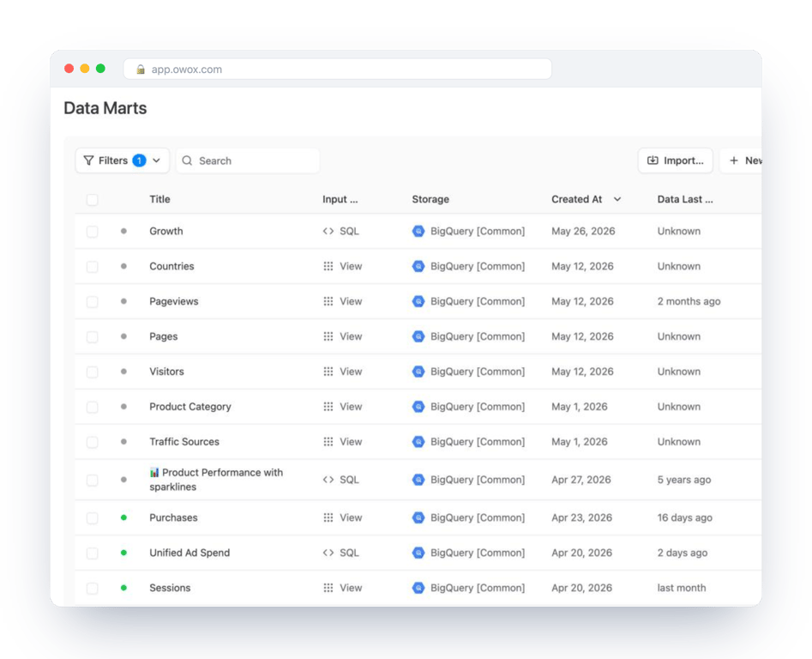Click the blue filter count badge
Viewport: 812px width, 659px height.
click(139, 160)
